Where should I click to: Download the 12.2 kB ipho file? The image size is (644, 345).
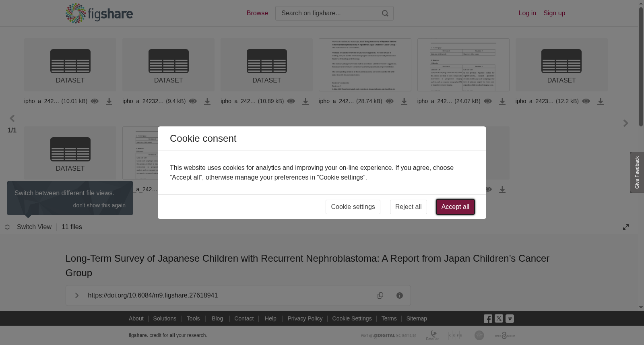601,101
